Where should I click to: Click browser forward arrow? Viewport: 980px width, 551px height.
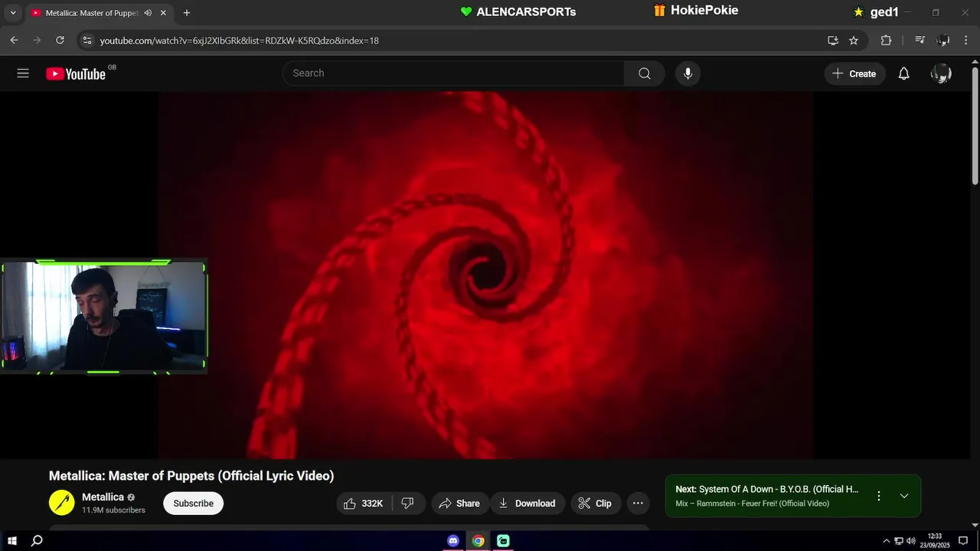coord(37,41)
